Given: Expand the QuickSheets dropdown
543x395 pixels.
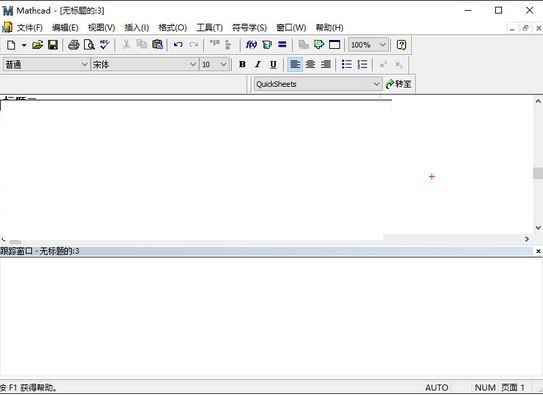Looking at the screenshot, I should 376,84.
